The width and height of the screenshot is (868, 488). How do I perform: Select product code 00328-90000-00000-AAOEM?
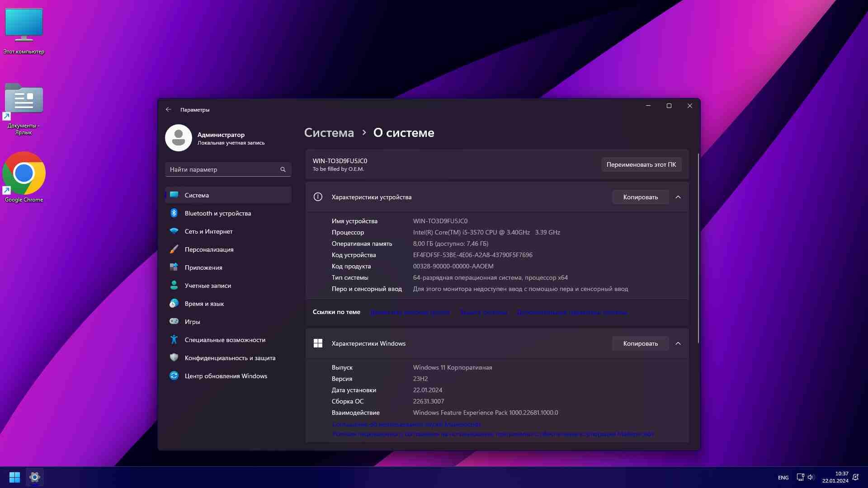[453, 266]
